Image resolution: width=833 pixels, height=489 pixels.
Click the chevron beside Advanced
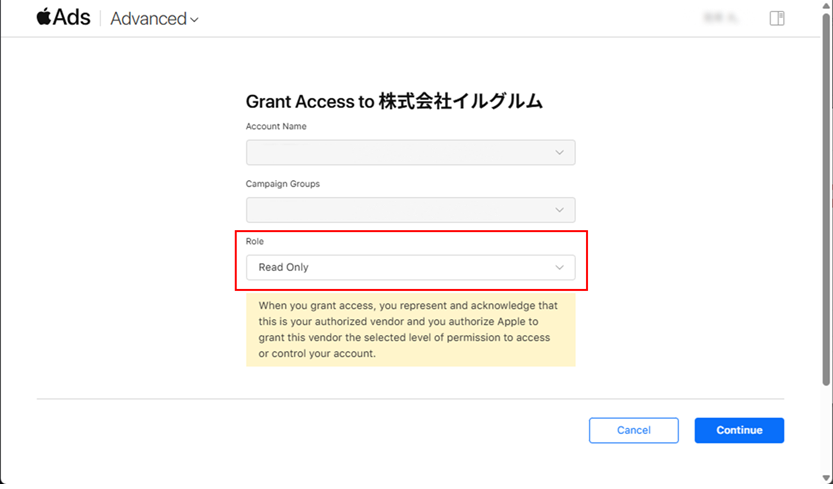point(194,20)
